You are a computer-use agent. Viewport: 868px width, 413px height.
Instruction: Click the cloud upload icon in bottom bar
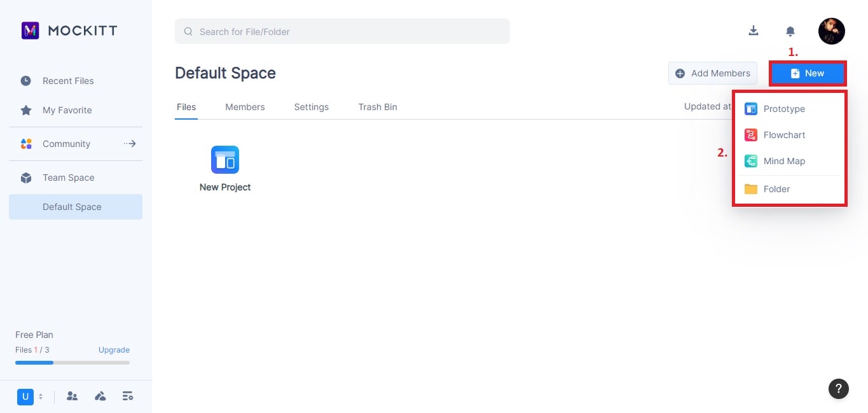tap(100, 396)
